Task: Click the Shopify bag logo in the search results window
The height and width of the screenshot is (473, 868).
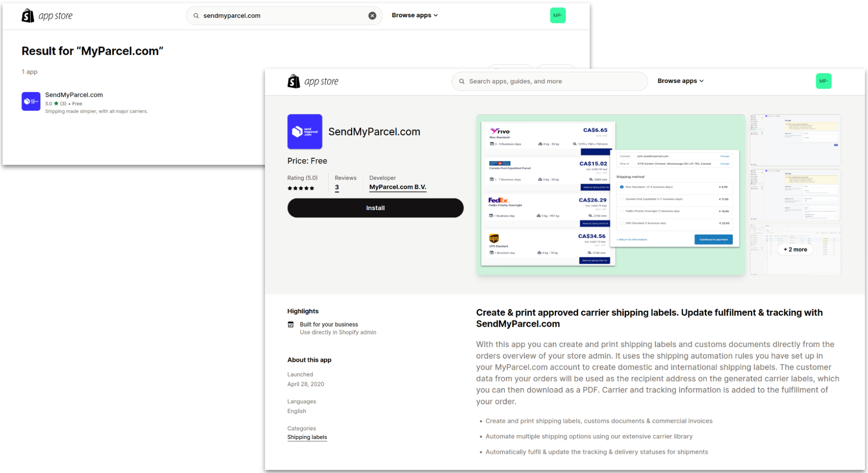Action: 28,16
